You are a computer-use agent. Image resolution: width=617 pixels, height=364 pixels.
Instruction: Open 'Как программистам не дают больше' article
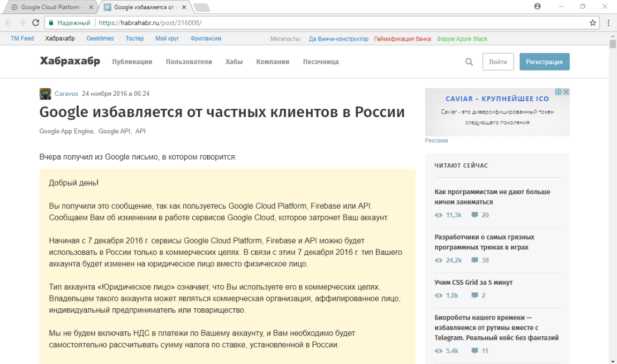pos(492,197)
